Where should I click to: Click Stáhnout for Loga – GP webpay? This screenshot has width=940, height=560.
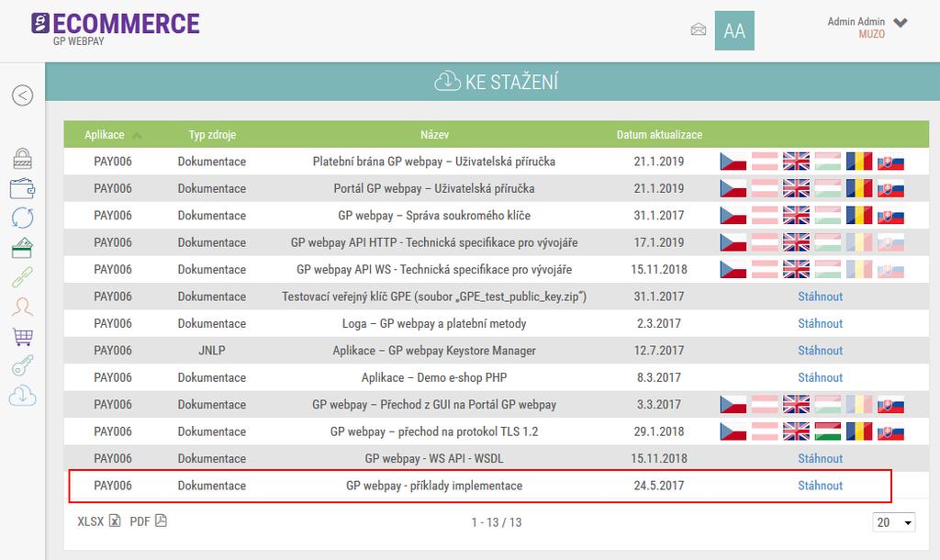820,323
